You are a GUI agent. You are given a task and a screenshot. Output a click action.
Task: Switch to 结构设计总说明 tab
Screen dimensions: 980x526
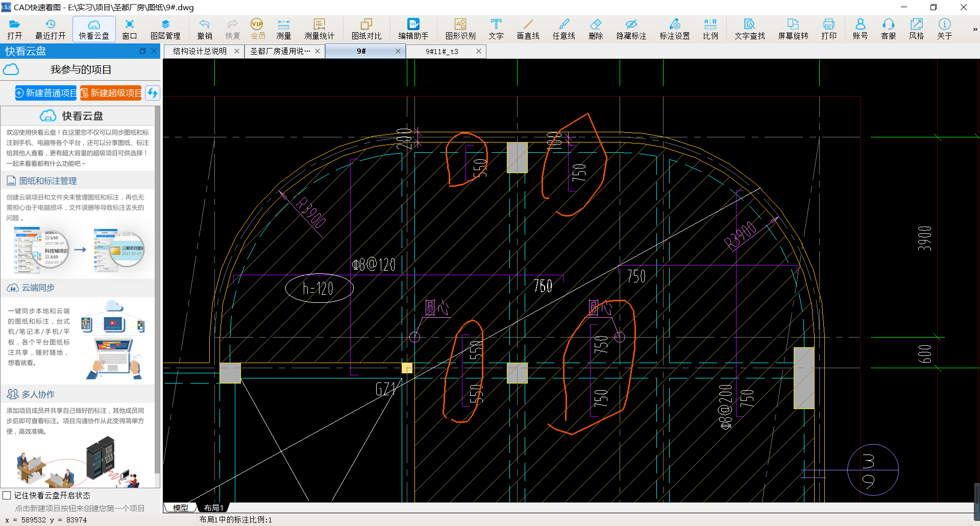200,51
